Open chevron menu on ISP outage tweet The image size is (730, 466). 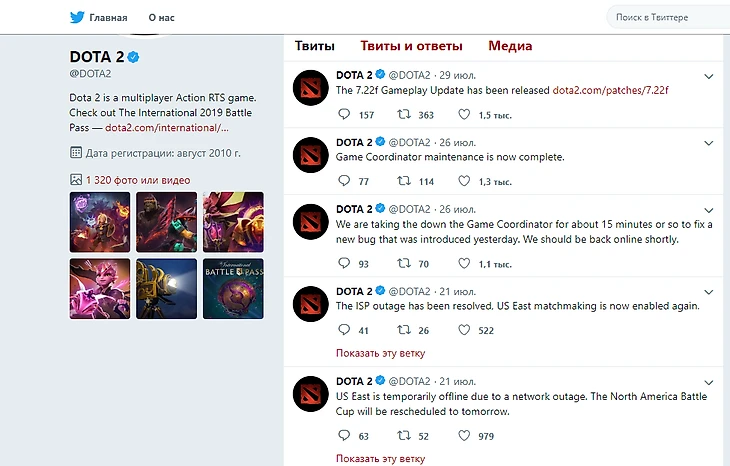pyautogui.click(x=709, y=292)
